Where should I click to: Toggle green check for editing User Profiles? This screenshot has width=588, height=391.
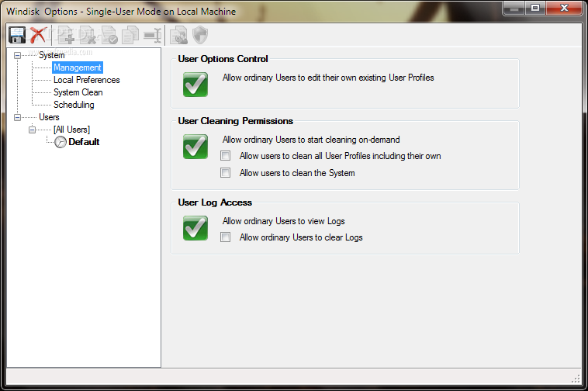point(195,85)
